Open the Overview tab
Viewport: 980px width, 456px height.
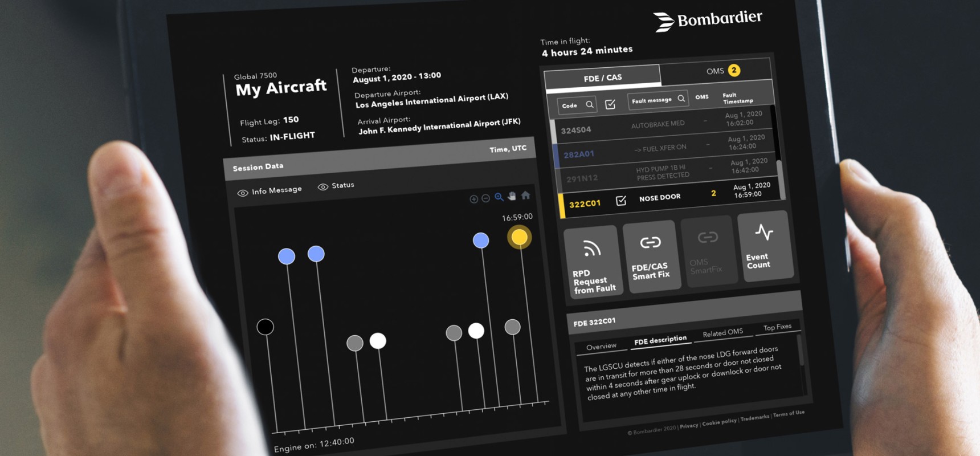601,347
